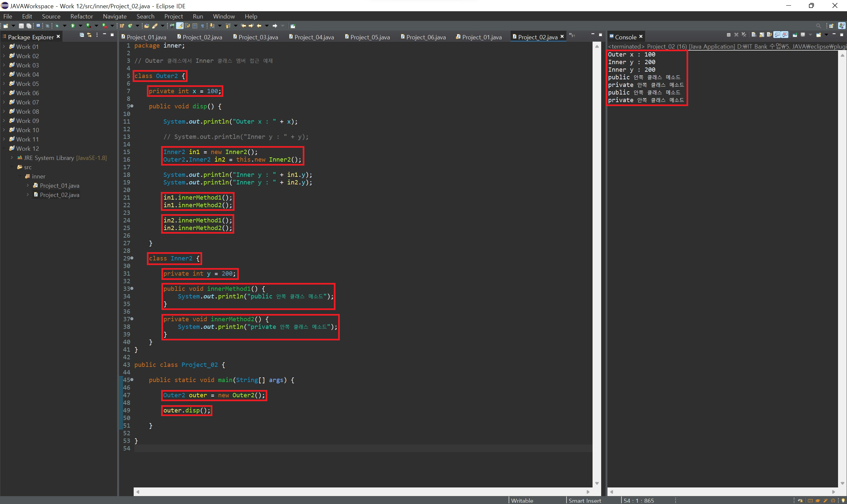Click the editor vertical scrollbar down arrow

tap(597, 483)
